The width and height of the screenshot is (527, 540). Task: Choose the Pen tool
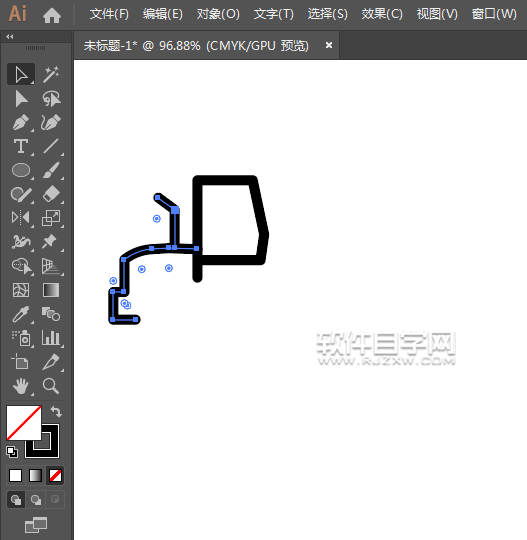pyautogui.click(x=20, y=122)
